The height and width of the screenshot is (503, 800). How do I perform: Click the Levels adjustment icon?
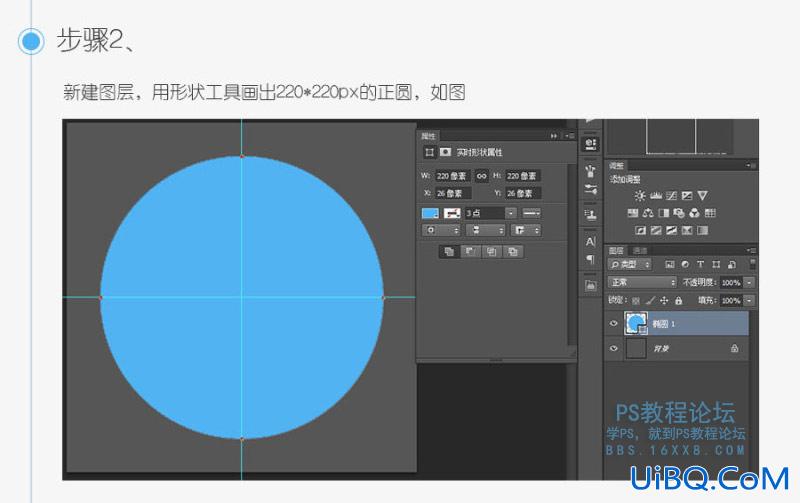coord(656,195)
